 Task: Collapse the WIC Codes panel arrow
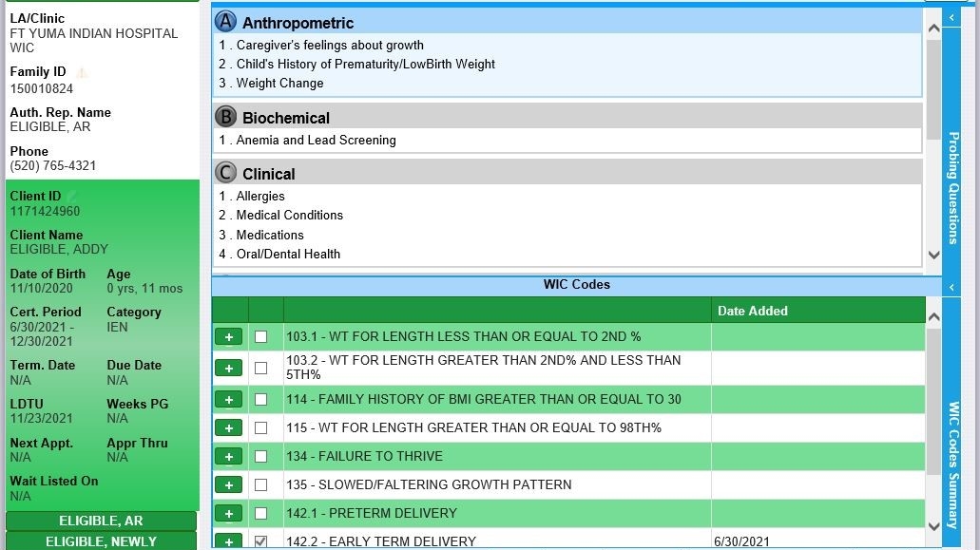[951, 287]
